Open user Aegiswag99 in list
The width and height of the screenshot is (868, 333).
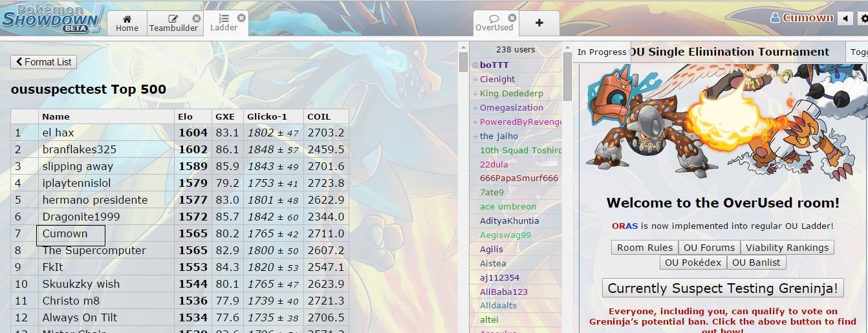point(505,235)
